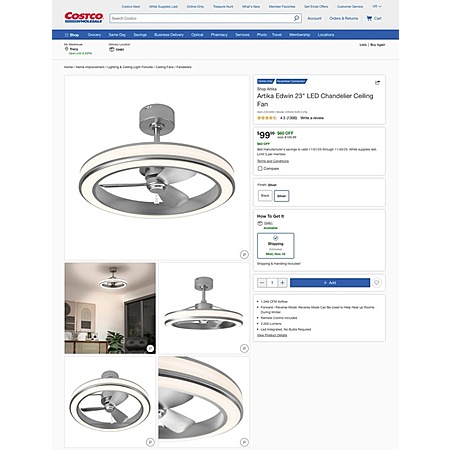This screenshot has width=450, height=450.
Task: Click in the Search Costco field
Action: [x=202, y=18]
